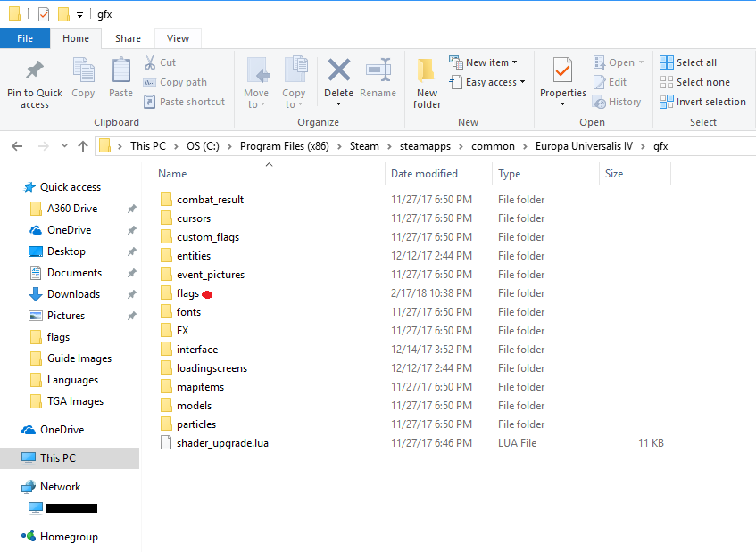This screenshot has width=756, height=552.
Task: Click Program Files (x86) breadcrumb
Action: point(285,146)
